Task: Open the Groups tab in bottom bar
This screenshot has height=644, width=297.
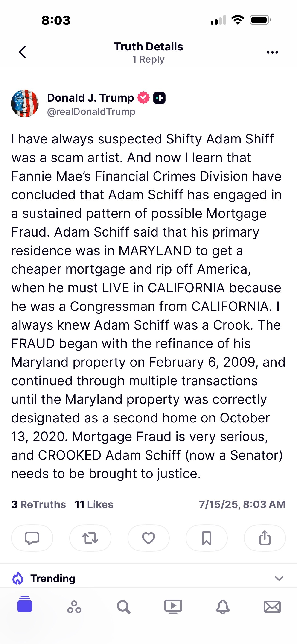Action: click(74, 607)
